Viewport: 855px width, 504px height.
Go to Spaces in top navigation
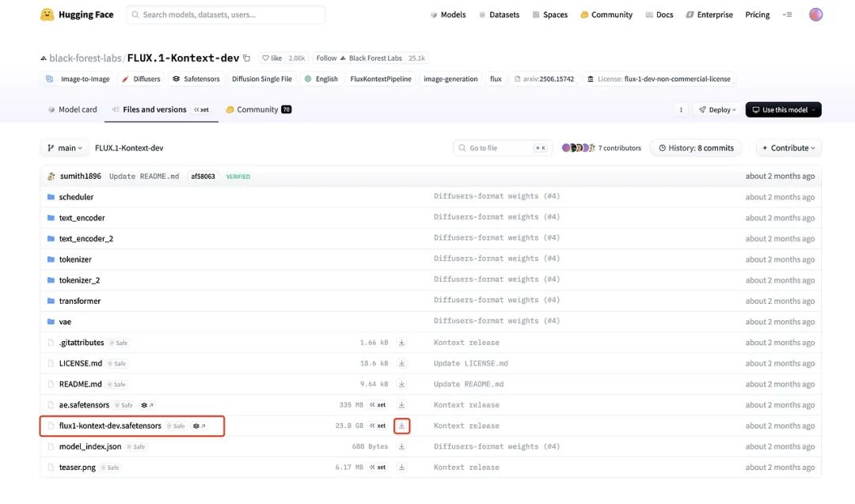pos(550,15)
